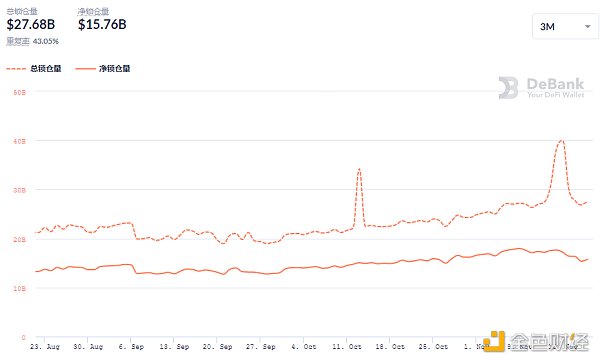Click the 25. Oct x-axis date label
The height and width of the screenshot is (363, 600).
point(433,347)
